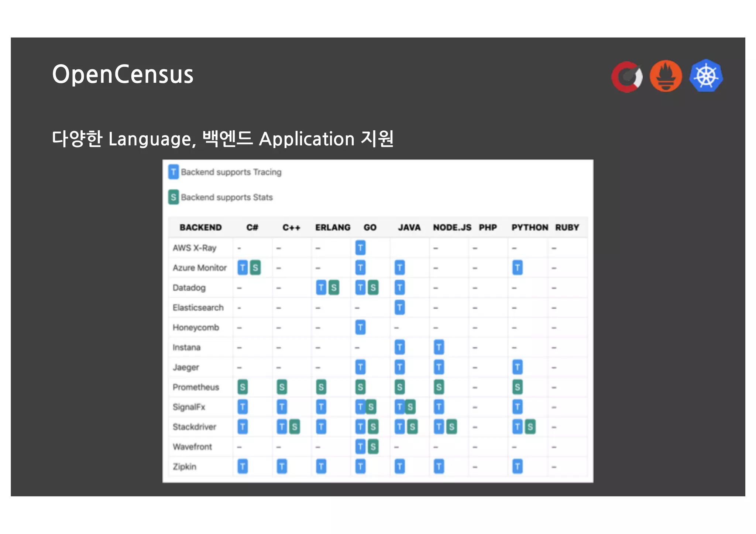Click the S badge in Stackdriver C++ cell
Image resolution: width=756 pixels, height=534 pixels.
(x=294, y=427)
